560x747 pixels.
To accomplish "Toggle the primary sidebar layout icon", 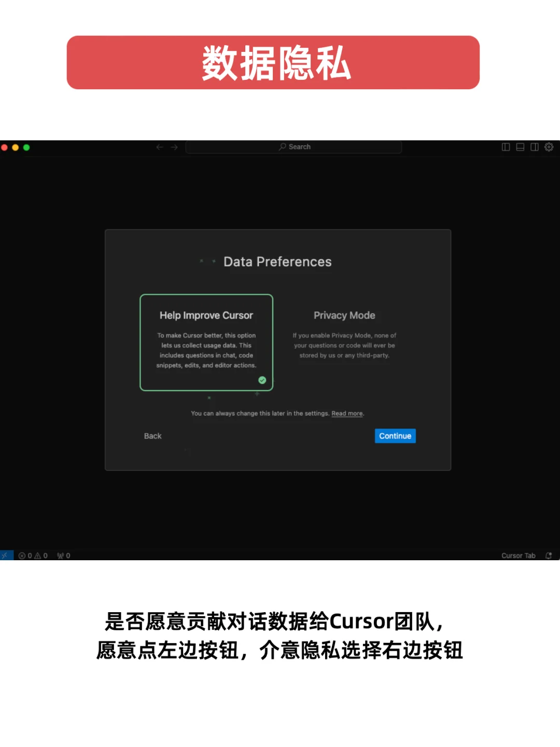I will (x=505, y=147).
